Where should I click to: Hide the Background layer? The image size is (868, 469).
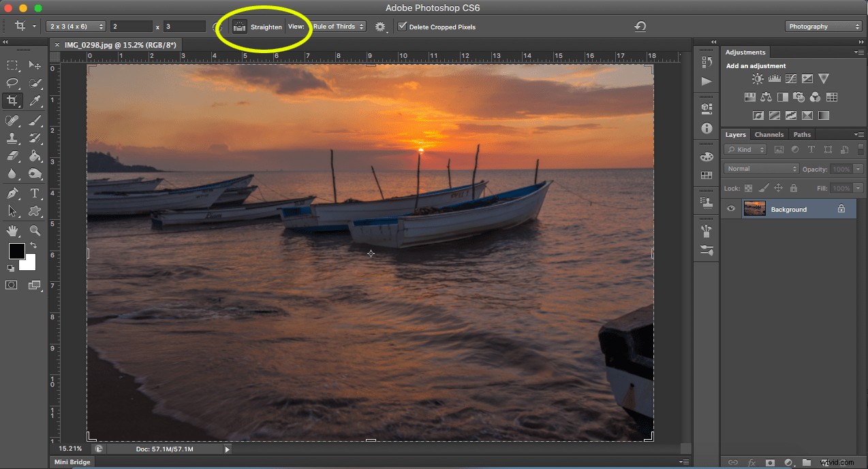pos(731,209)
